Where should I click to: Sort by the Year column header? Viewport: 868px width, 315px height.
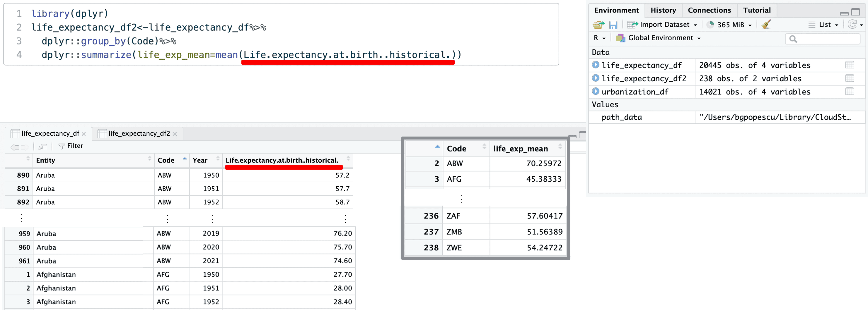coord(200,161)
